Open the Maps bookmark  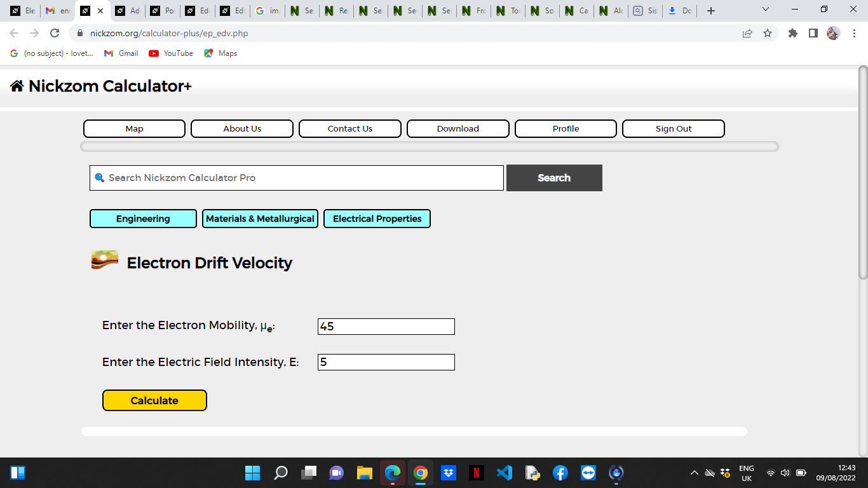pyautogui.click(x=220, y=53)
